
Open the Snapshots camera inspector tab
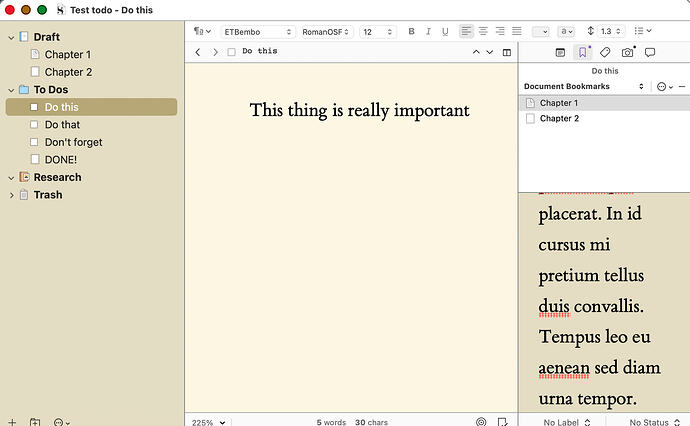click(628, 52)
